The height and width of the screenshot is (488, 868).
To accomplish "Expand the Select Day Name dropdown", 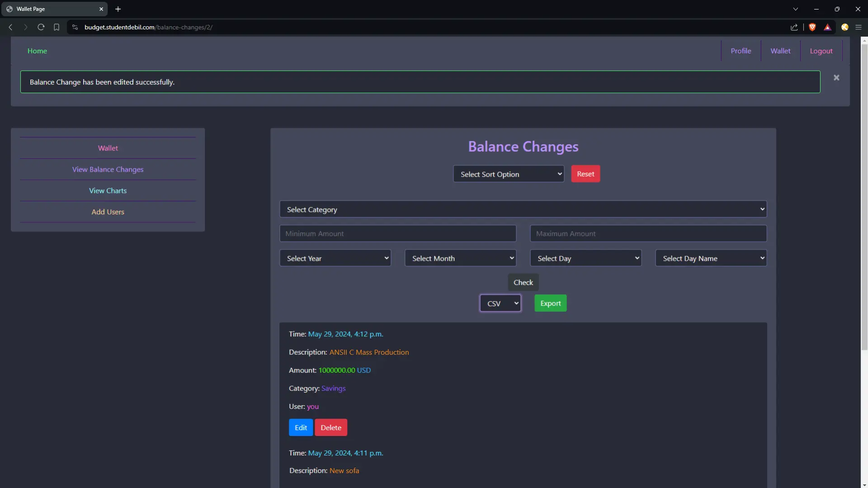I will (x=711, y=258).
